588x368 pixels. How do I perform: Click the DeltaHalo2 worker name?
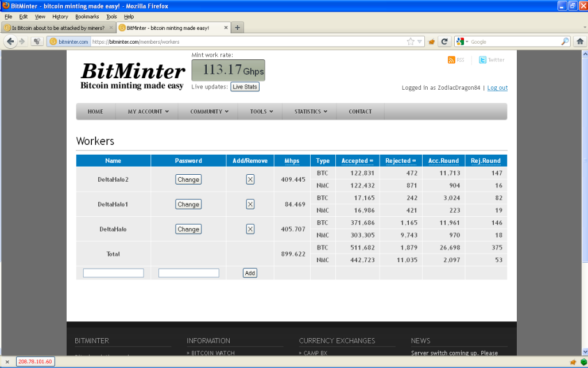coord(113,179)
